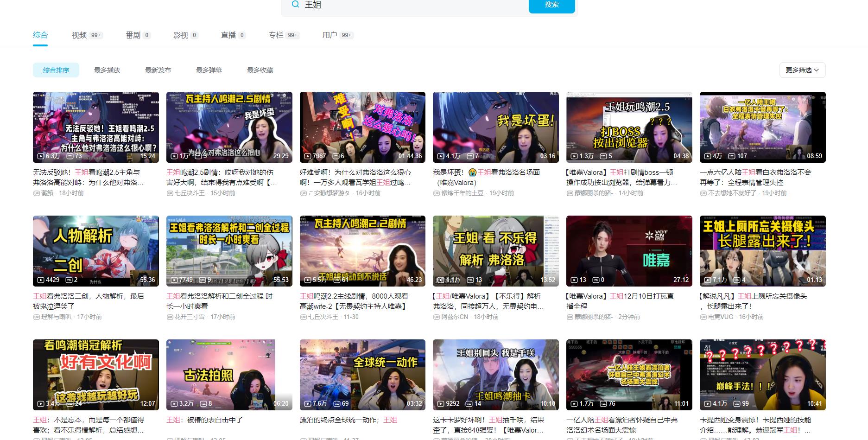Image resolution: width=868 pixels, height=440 pixels.
Task: Click play icon on 古法拍照 thumbnail
Action: [174, 404]
